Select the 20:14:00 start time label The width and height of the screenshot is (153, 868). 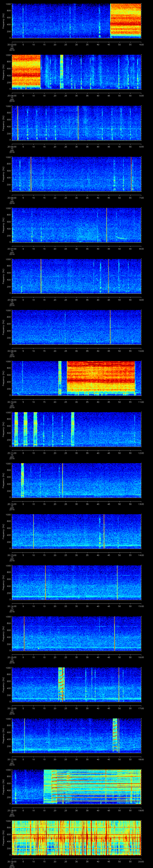tap(12, 606)
